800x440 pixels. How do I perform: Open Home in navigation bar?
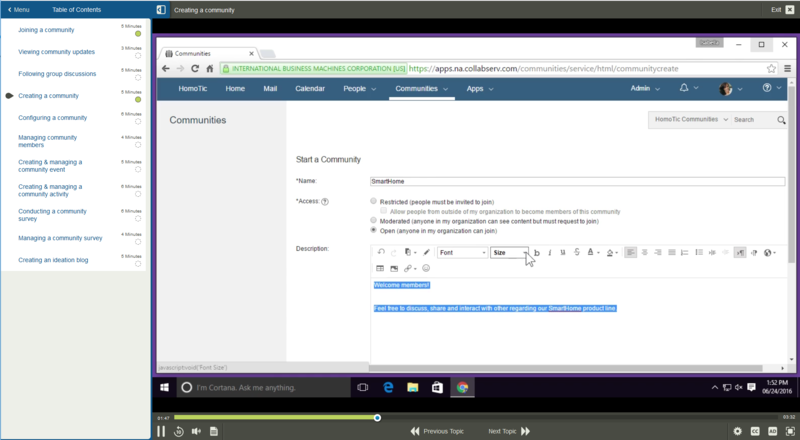click(x=235, y=88)
